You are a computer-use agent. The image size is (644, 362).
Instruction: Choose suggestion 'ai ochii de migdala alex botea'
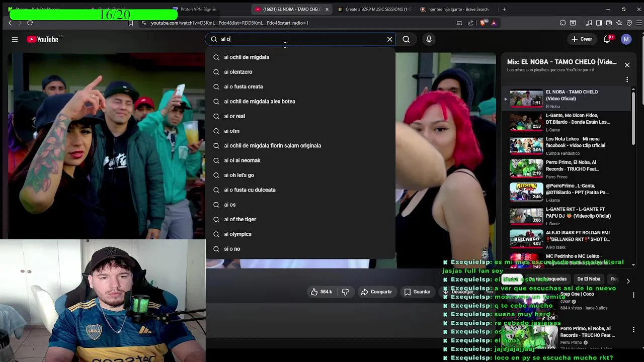pyautogui.click(x=300, y=102)
